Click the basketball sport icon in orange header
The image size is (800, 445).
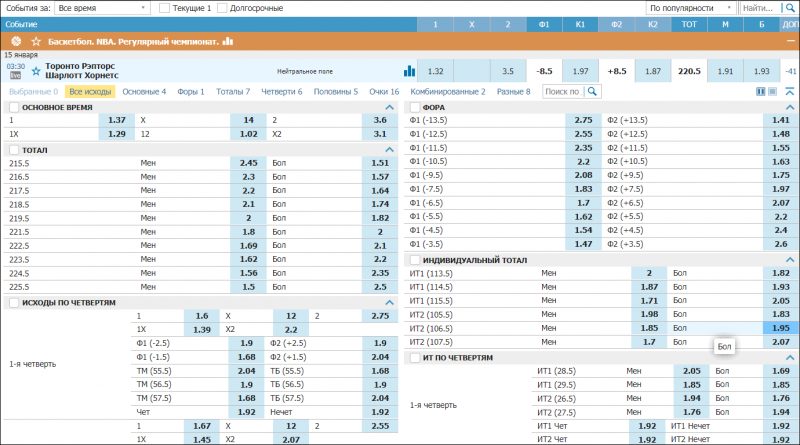coord(16,41)
